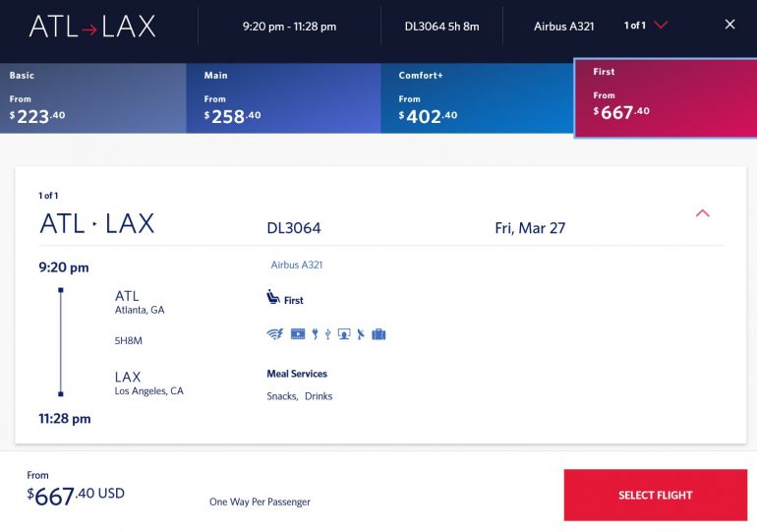Click the Meal Services heading
The width and height of the screenshot is (757, 532).
coord(297,374)
